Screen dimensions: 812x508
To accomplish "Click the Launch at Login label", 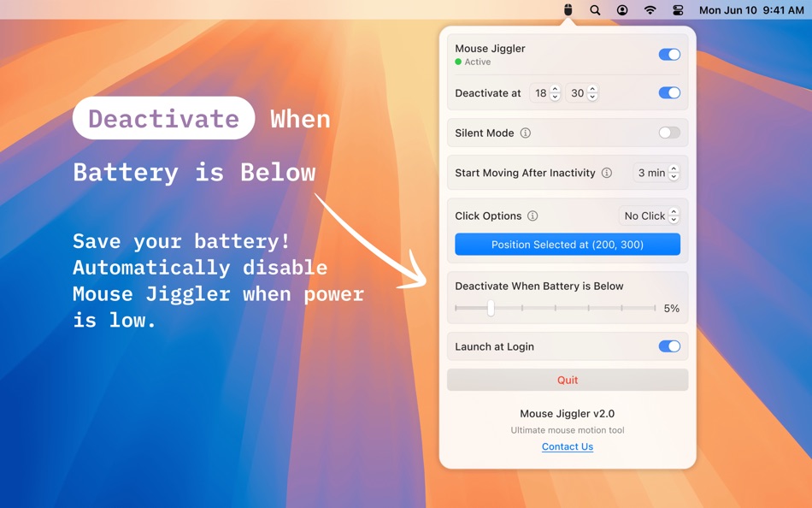I will coord(495,346).
